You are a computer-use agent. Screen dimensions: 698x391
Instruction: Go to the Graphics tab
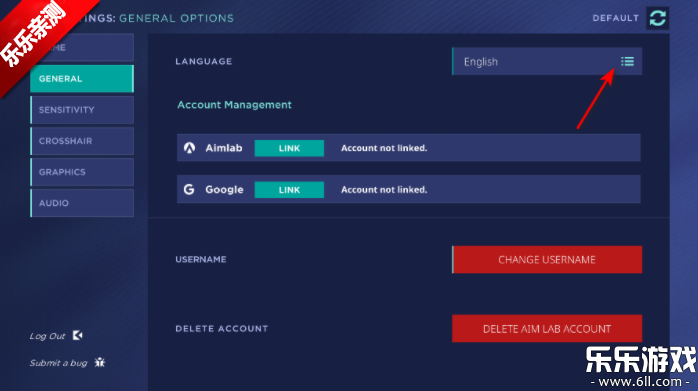click(x=82, y=172)
